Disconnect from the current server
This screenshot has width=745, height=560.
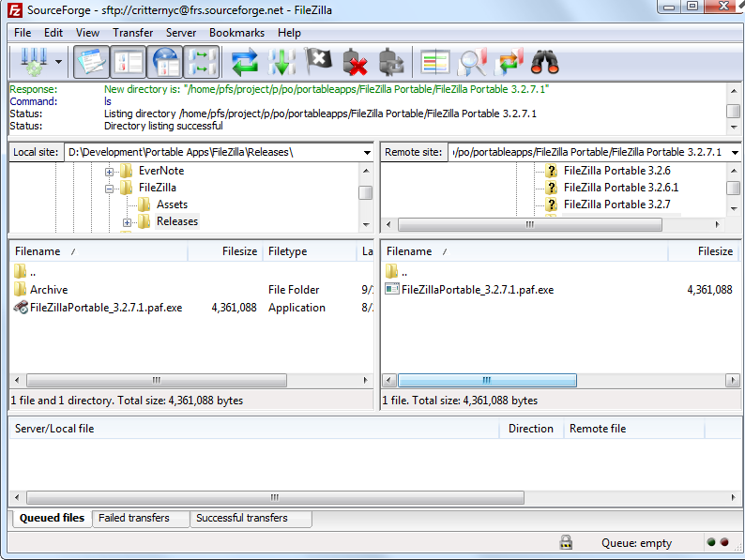click(x=355, y=62)
